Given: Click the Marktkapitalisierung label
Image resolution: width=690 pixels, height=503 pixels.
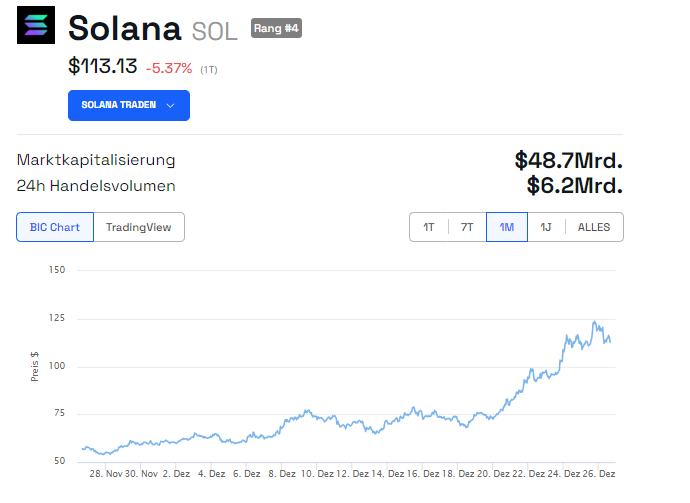Looking at the screenshot, I should click(x=96, y=160).
